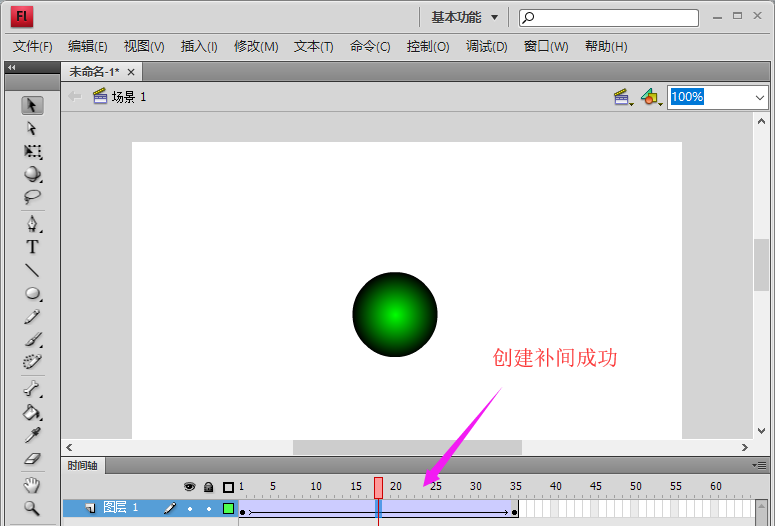Open the 修改(M) menu

tap(256, 46)
